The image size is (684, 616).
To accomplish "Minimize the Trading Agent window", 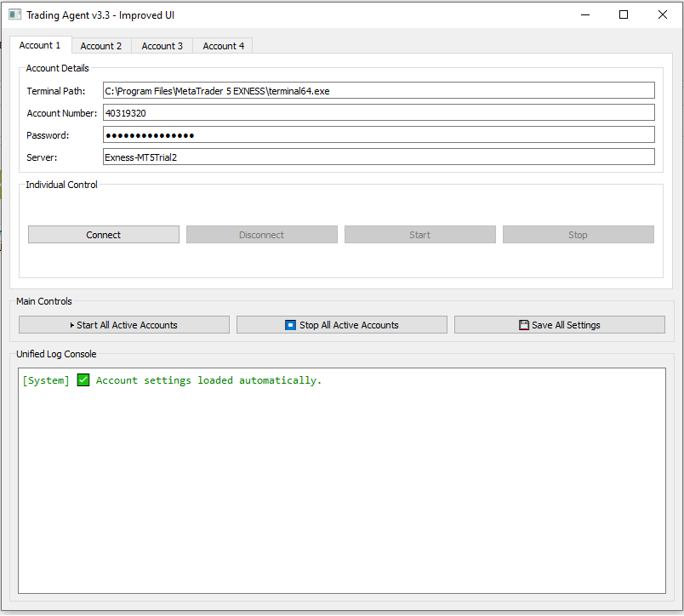I will pos(584,14).
